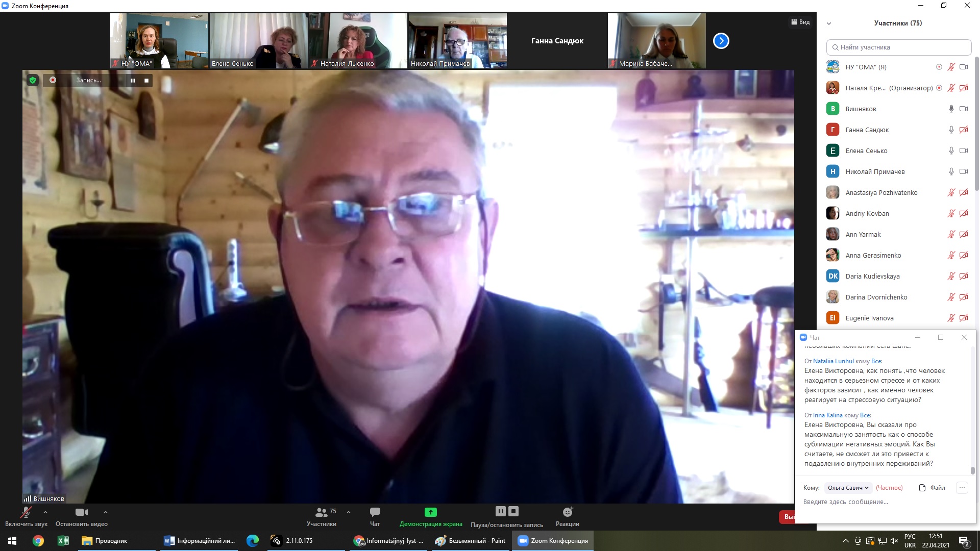Show next page of video thumbnails
Screen dimensions: 980x551
(x=721, y=41)
